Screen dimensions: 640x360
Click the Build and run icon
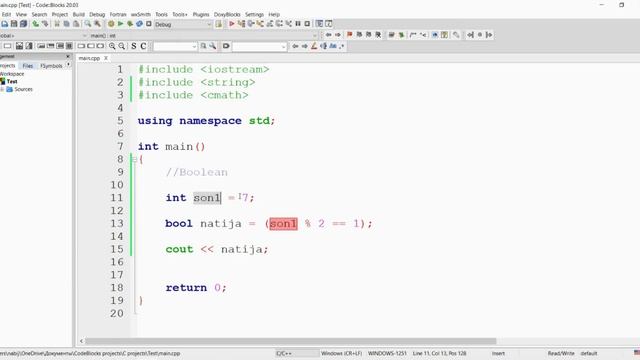(x=130, y=24)
